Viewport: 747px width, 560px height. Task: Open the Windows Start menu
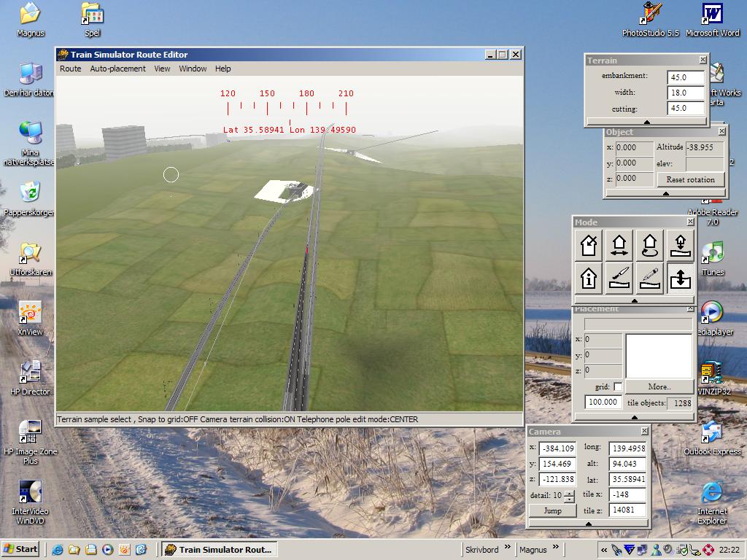(20, 549)
